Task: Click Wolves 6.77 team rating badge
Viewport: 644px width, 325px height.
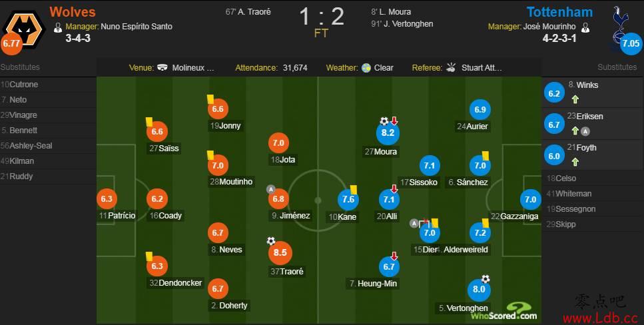Action: tap(11, 44)
